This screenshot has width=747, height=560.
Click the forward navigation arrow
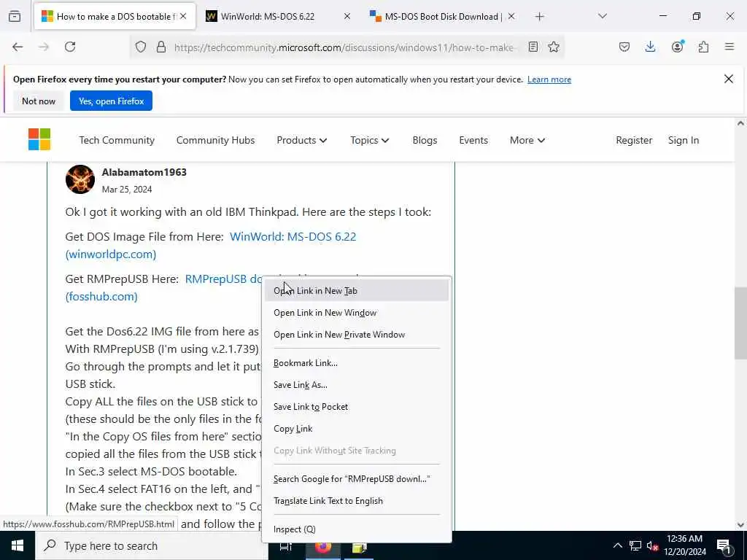(44, 47)
